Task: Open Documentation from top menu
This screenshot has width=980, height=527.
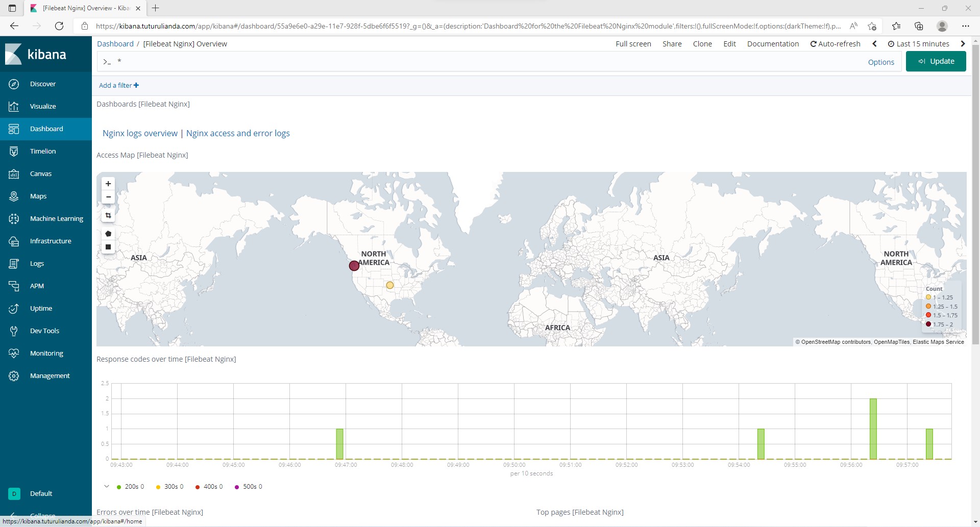Action: (773, 44)
